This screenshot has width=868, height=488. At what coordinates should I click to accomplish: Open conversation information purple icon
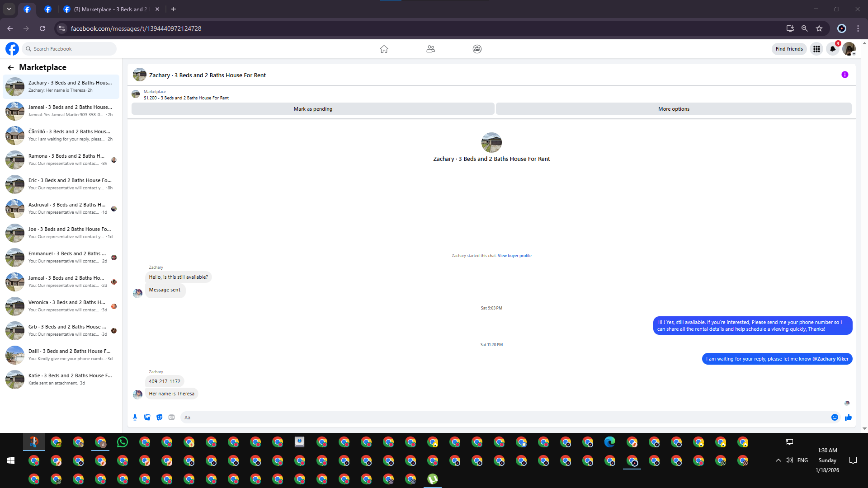pos(844,75)
